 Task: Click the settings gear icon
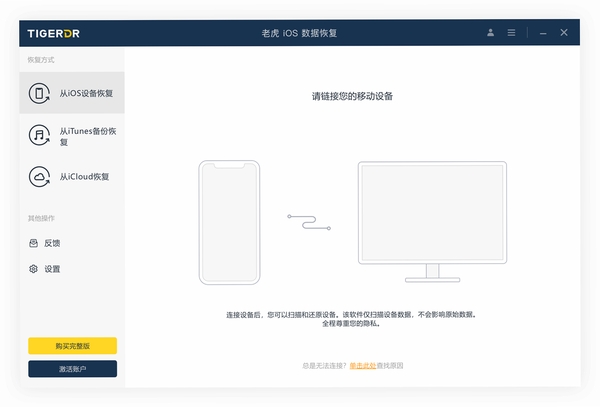pos(33,269)
